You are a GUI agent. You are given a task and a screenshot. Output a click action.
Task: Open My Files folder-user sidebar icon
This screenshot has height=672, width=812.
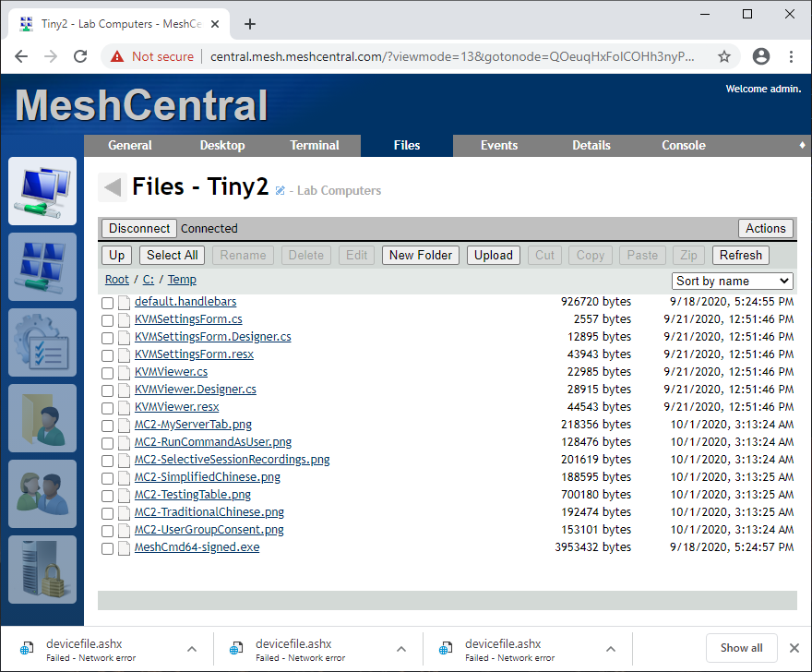(42, 418)
